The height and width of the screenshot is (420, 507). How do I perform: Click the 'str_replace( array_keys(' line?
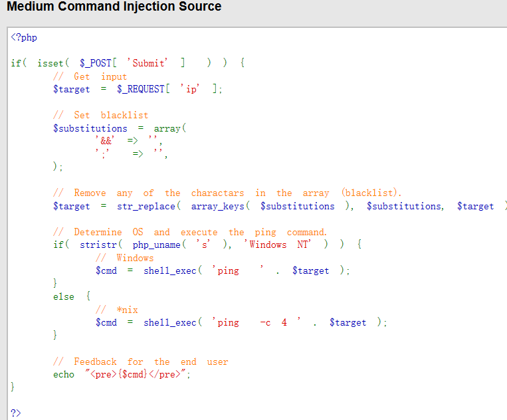pos(280,206)
